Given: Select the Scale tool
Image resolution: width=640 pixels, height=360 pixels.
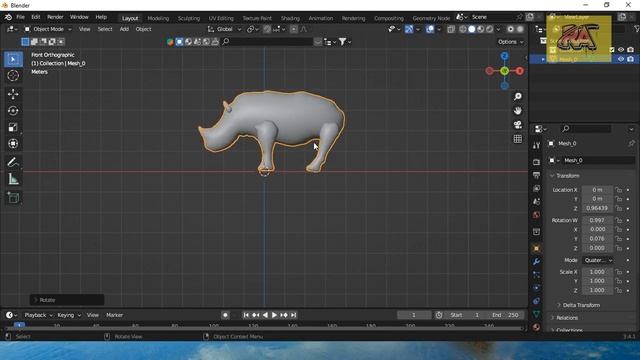Looking at the screenshot, I should tap(13, 127).
